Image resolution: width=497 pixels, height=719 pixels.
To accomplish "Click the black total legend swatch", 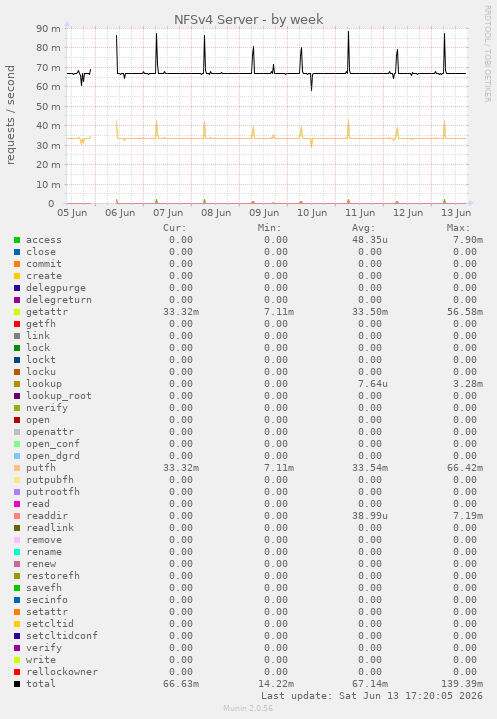I will coord(17,684).
